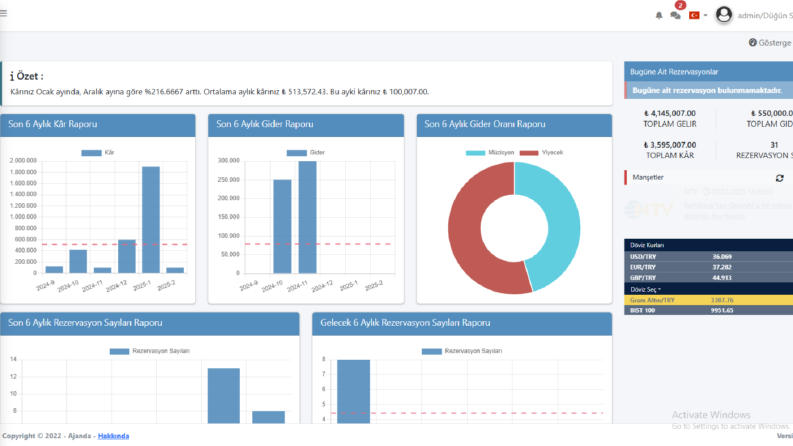Select the EUR/TRY exchange rate row
Image resolution: width=793 pixels, height=446 pixels.
tap(709, 267)
